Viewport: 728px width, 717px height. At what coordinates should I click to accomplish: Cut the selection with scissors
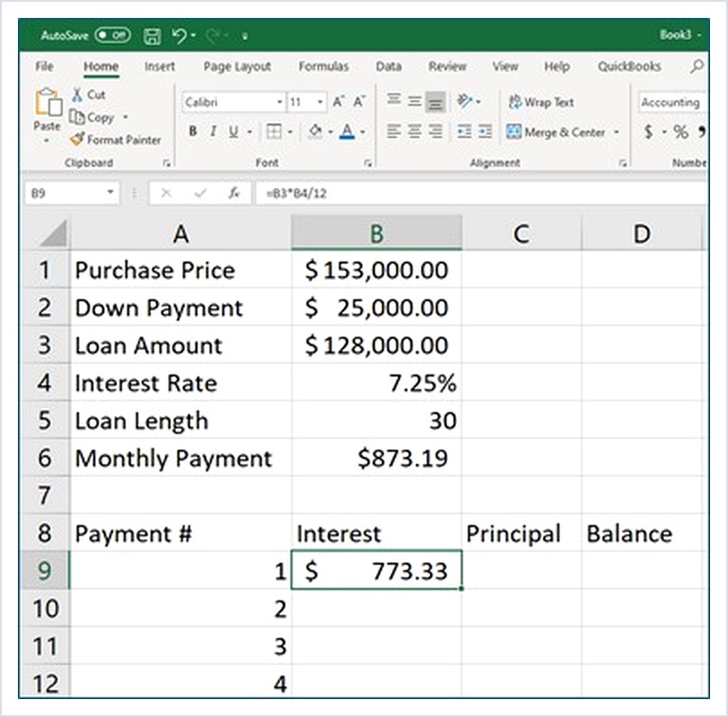[88, 95]
